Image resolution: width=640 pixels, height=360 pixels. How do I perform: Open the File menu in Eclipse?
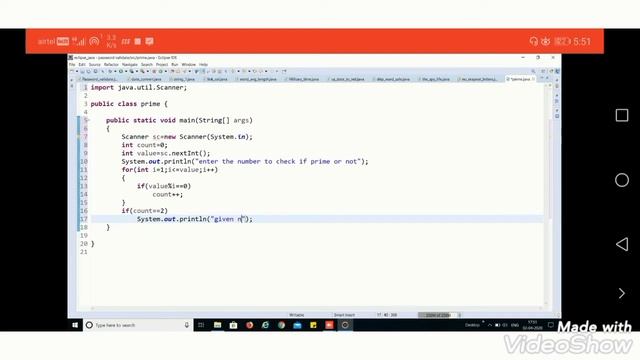(72, 64)
